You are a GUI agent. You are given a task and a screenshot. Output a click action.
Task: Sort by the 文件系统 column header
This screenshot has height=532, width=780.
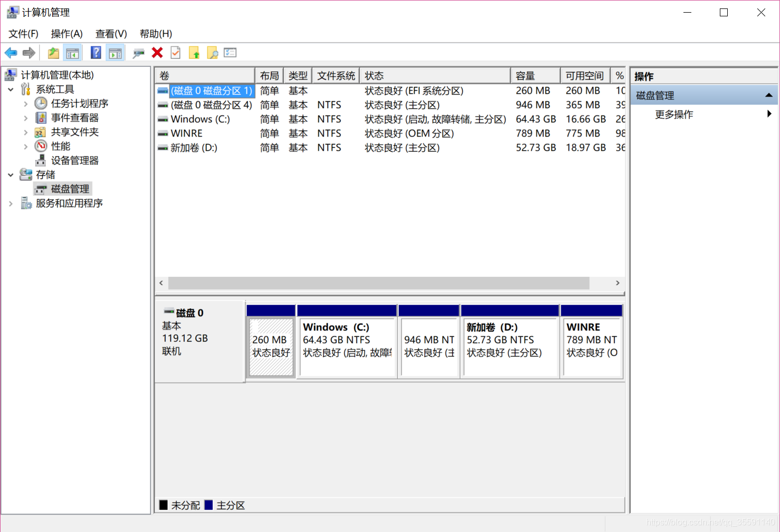click(x=336, y=76)
